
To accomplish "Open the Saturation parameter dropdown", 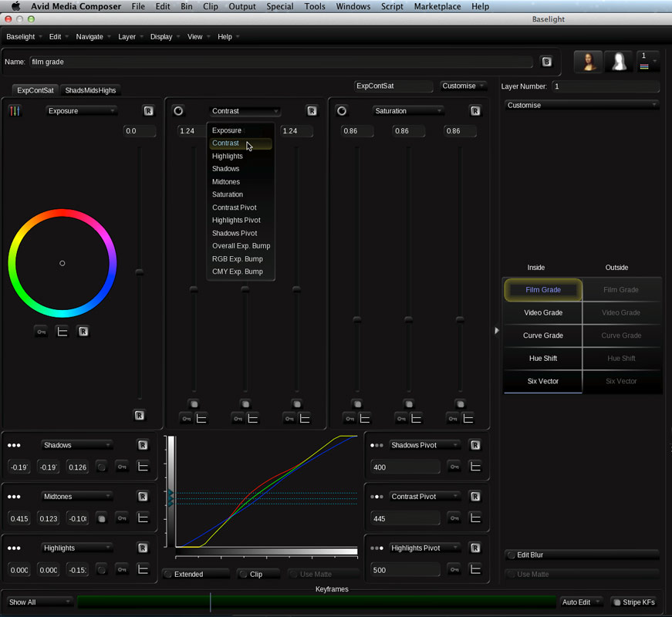I will coord(407,111).
